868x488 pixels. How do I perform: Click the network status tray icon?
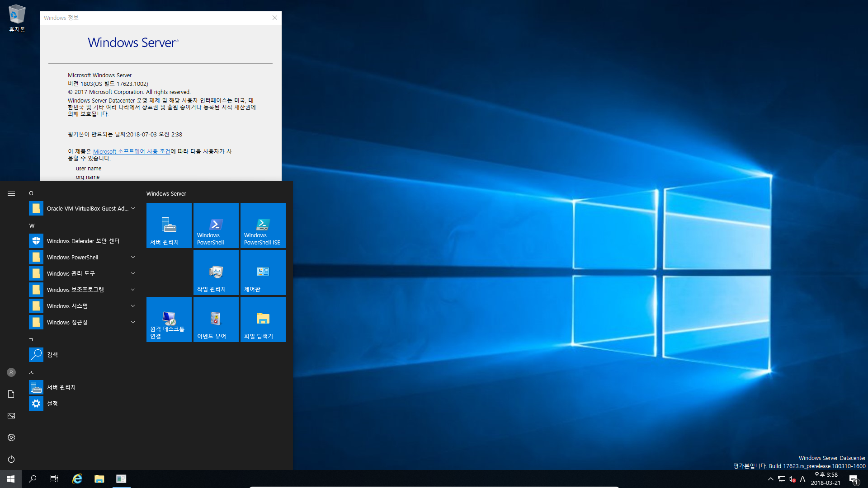[x=782, y=479]
